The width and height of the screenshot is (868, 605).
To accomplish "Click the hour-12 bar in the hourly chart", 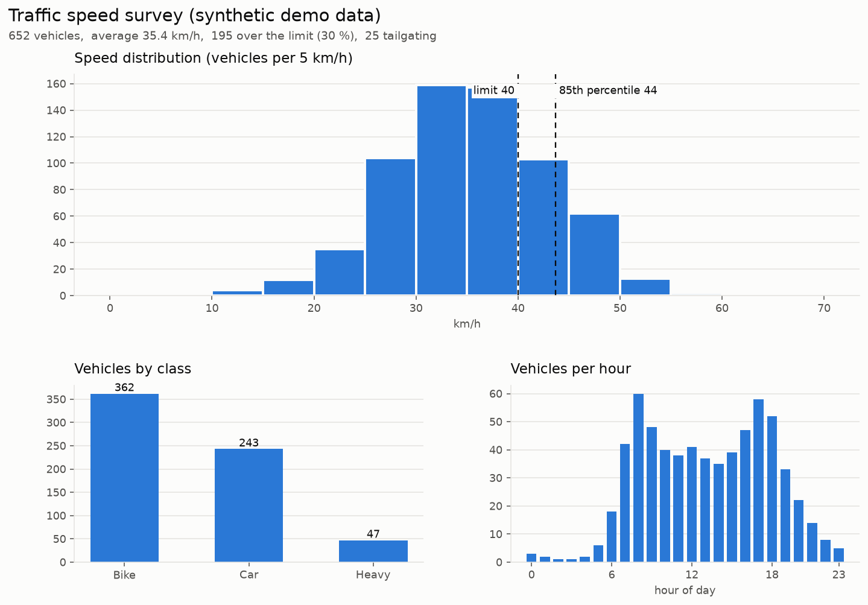I will point(692,505).
